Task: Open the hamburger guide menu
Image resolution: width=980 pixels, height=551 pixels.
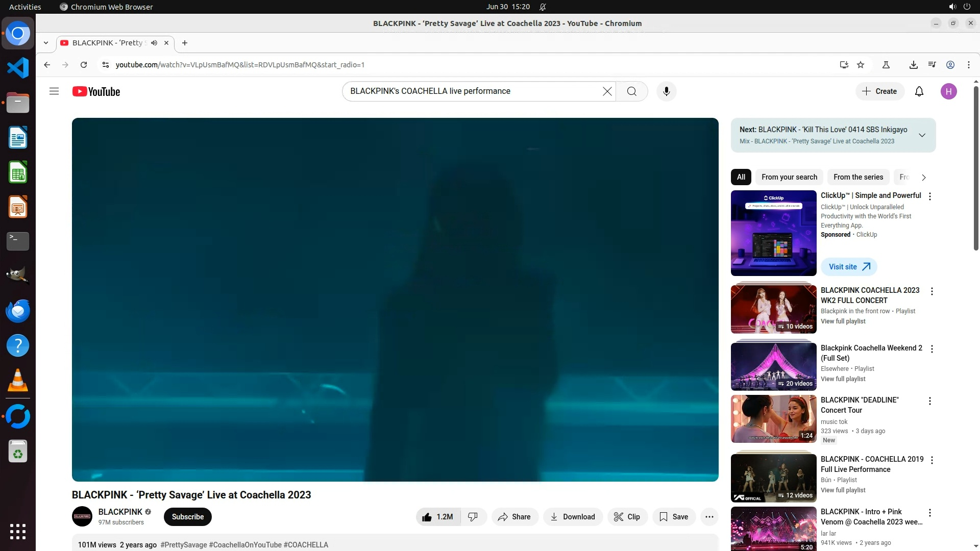Action: coord(54,91)
